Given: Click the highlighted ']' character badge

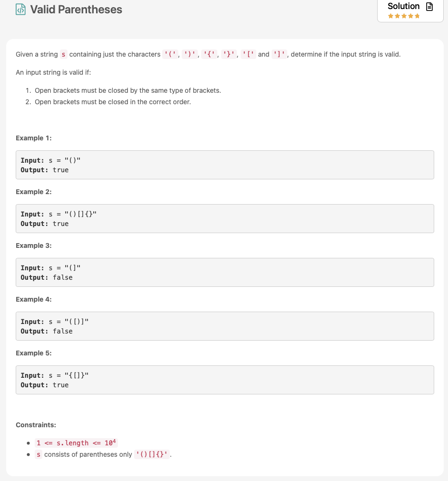Looking at the screenshot, I should pyautogui.click(x=280, y=54).
